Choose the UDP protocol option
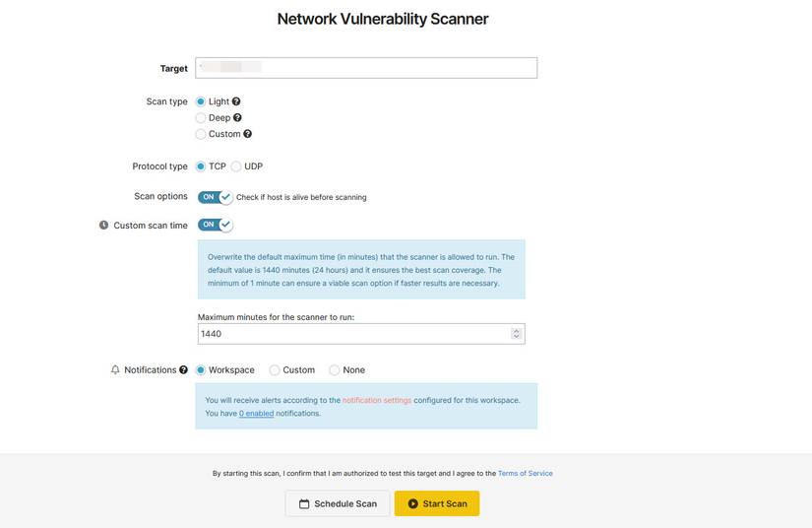The height and width of the screenshot is (528, 812). tap(236, 166)
